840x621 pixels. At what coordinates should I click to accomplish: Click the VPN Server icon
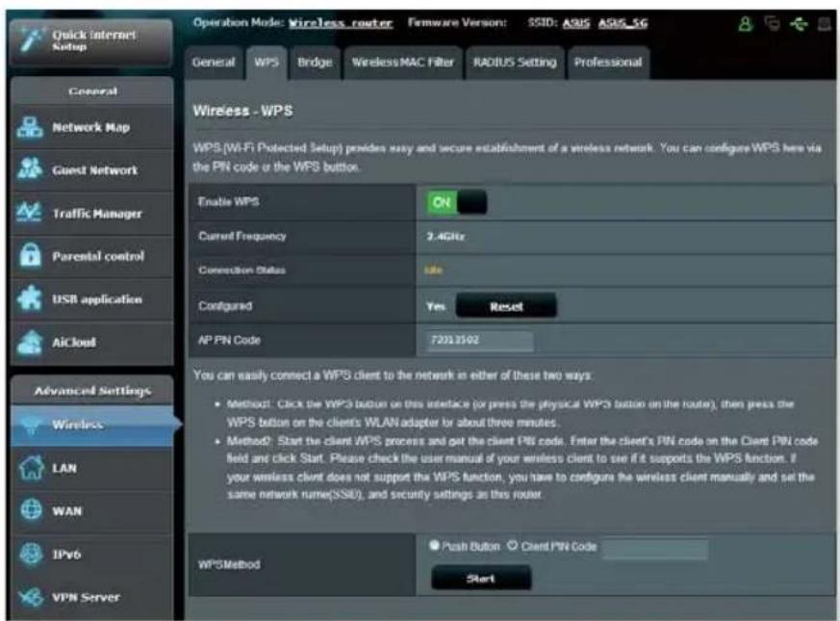[31, 596]
